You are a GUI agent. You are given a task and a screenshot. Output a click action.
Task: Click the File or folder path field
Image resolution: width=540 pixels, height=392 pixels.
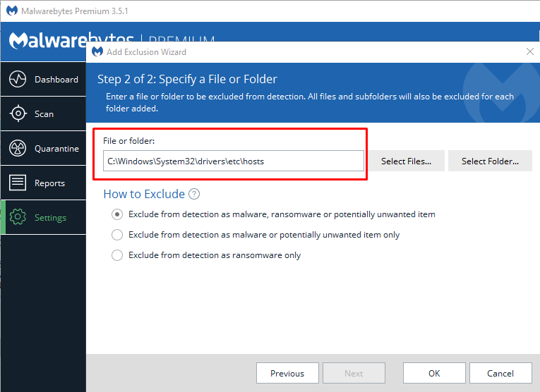tap(234, 161)
